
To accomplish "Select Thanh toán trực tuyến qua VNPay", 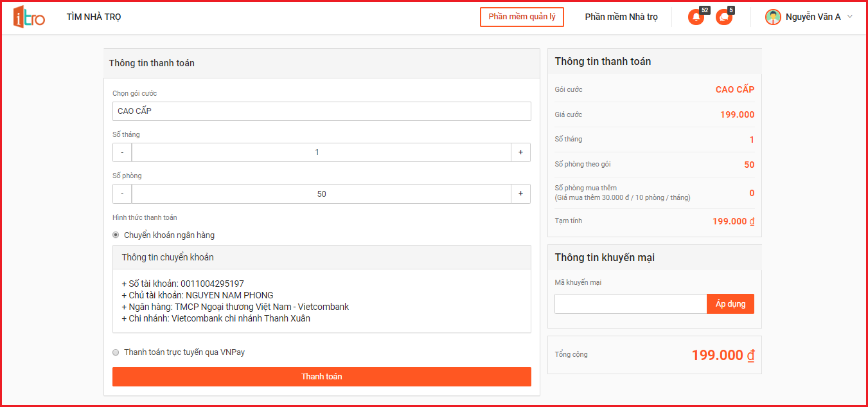I will (x=116, y=352).
